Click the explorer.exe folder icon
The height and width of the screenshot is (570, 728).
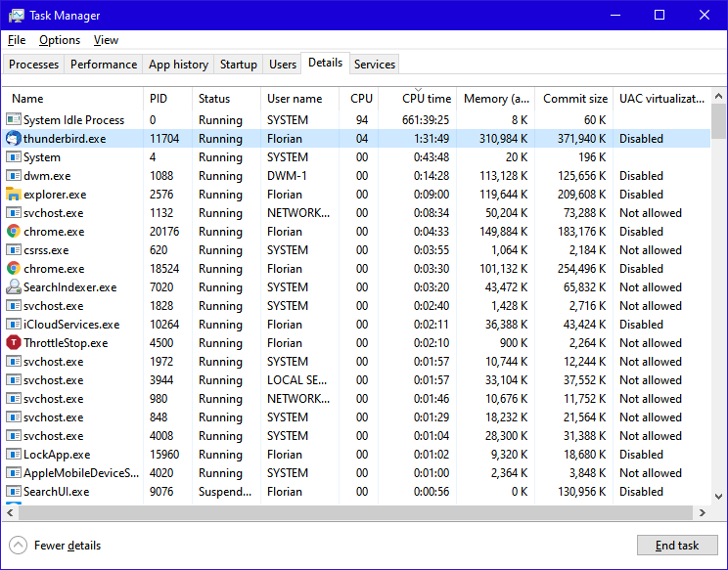pyautogui.click(x=14, y=195)
